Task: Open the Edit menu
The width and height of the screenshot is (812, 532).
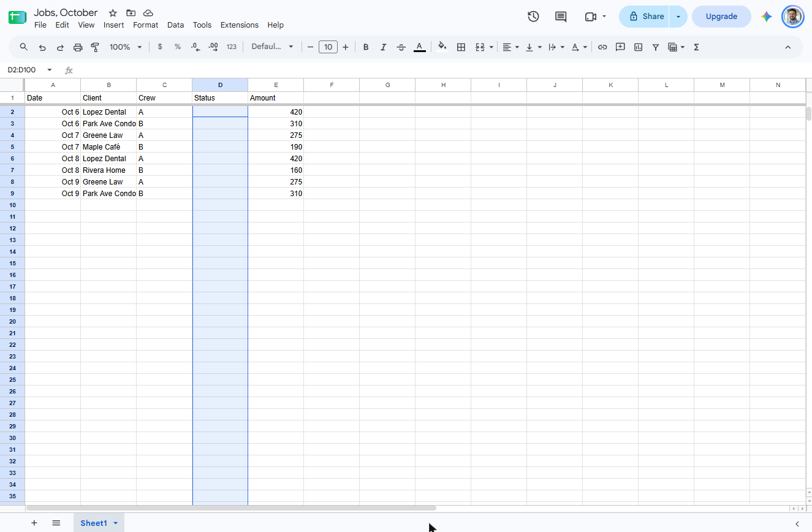Action: click(x=62, y=25)
